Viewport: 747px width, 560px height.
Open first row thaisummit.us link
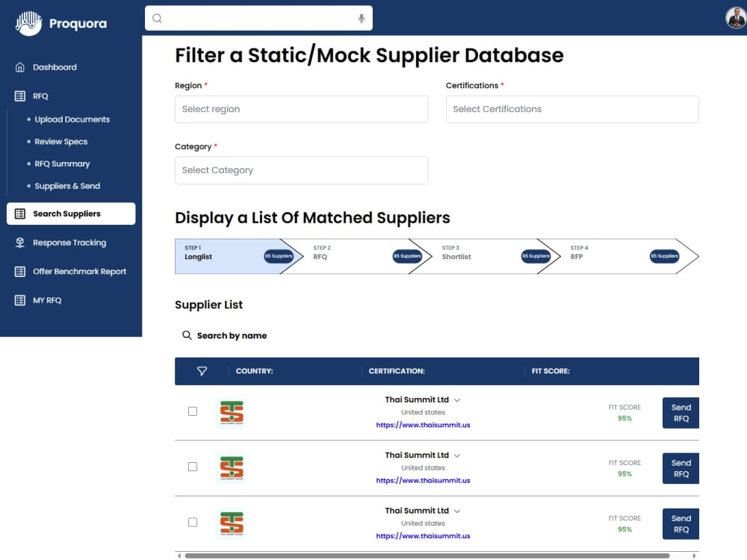click(423, 425)
